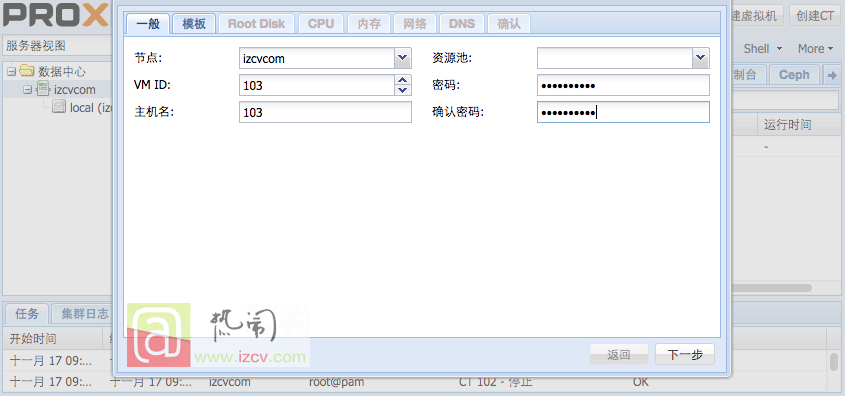Click the right arrow to scroll tabs

832,75
